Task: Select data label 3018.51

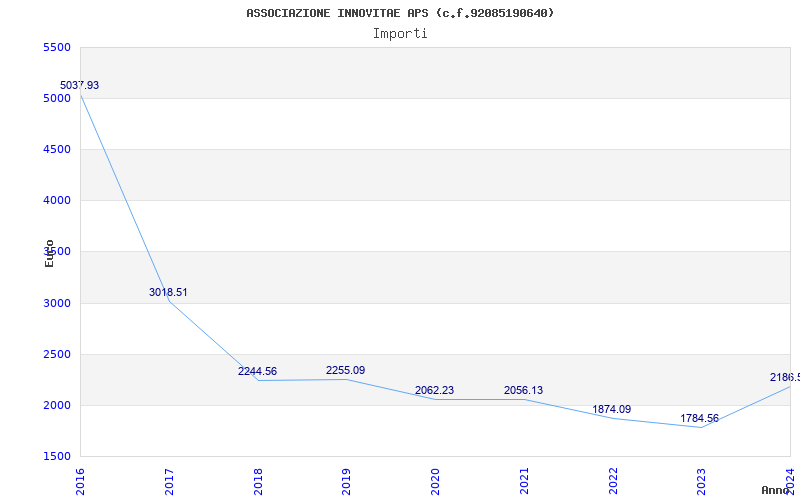Action: tap(168, 292)
